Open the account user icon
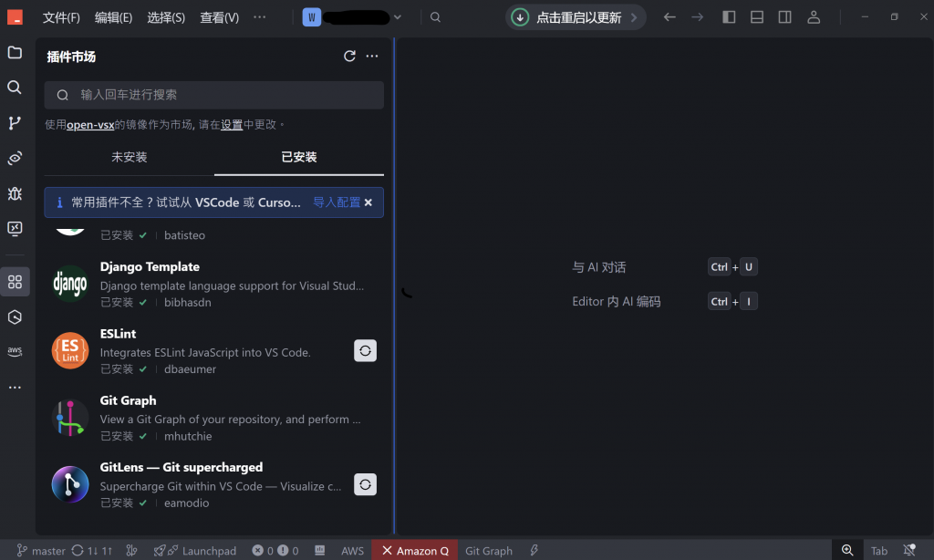934x560 pixels. [814, 17]
